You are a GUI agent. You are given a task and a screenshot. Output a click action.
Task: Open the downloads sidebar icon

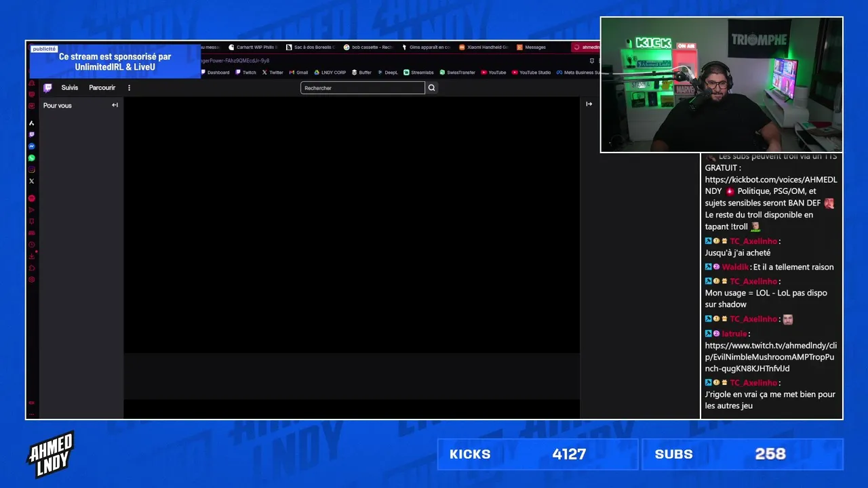click(32, 256)
